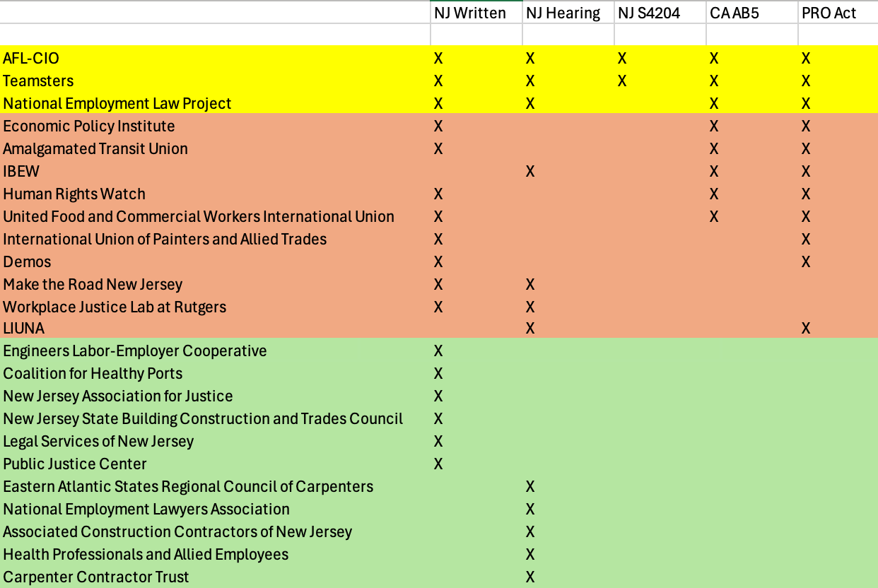Select Human Rights Watch's X under CA AB5
This screenshot has height=588, width=878.
coord(714,194)
